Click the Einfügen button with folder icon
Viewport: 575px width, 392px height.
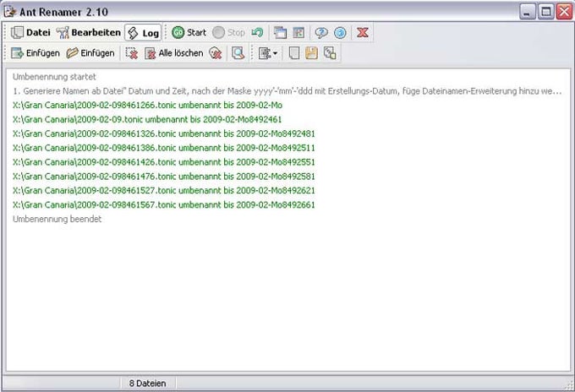(90, 53)
